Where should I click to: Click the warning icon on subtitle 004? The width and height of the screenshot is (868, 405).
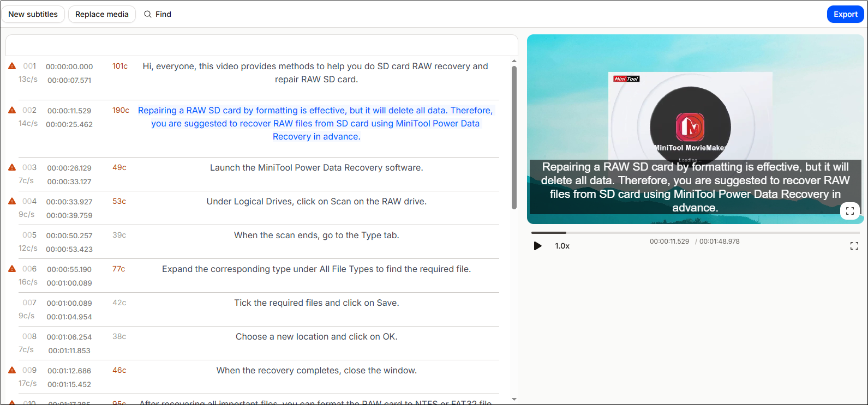coord(12,201)
